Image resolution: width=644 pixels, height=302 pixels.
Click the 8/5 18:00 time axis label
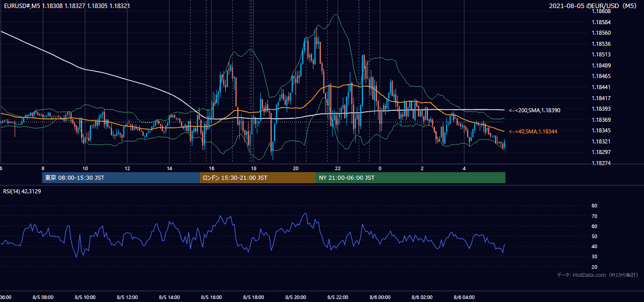click(253, 297)
